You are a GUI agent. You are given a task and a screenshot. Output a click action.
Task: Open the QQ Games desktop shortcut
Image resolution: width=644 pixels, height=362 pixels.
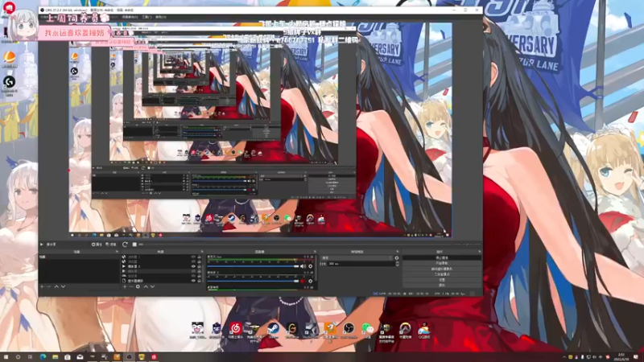[424, 330]
